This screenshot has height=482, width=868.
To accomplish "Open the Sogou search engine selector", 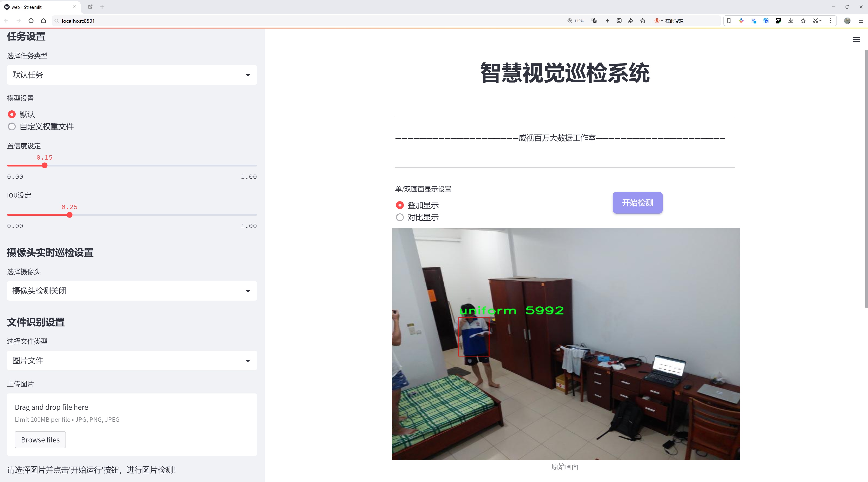I will tap(658, 21).
